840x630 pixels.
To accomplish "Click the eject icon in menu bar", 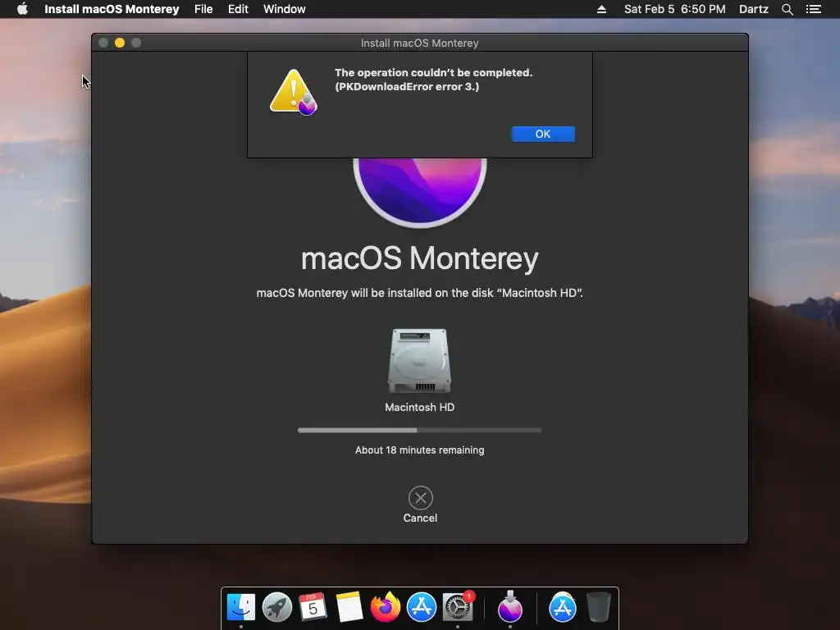I will [601, 9].
